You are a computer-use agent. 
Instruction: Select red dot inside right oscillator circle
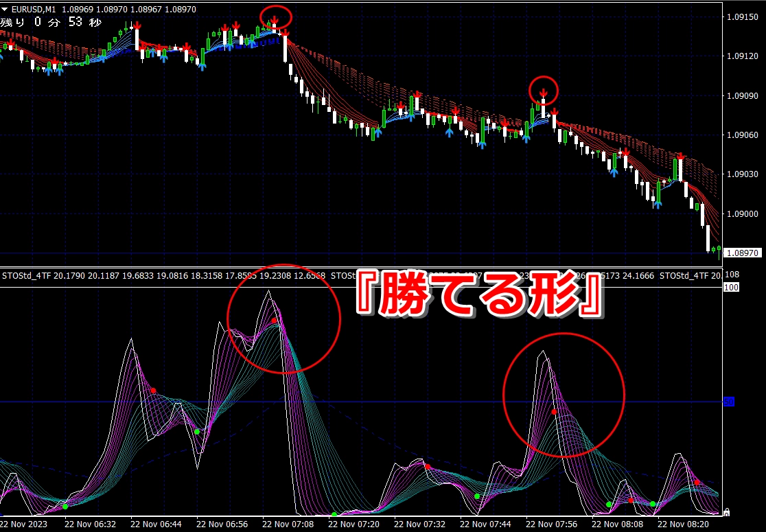click(x=555, y=411)
